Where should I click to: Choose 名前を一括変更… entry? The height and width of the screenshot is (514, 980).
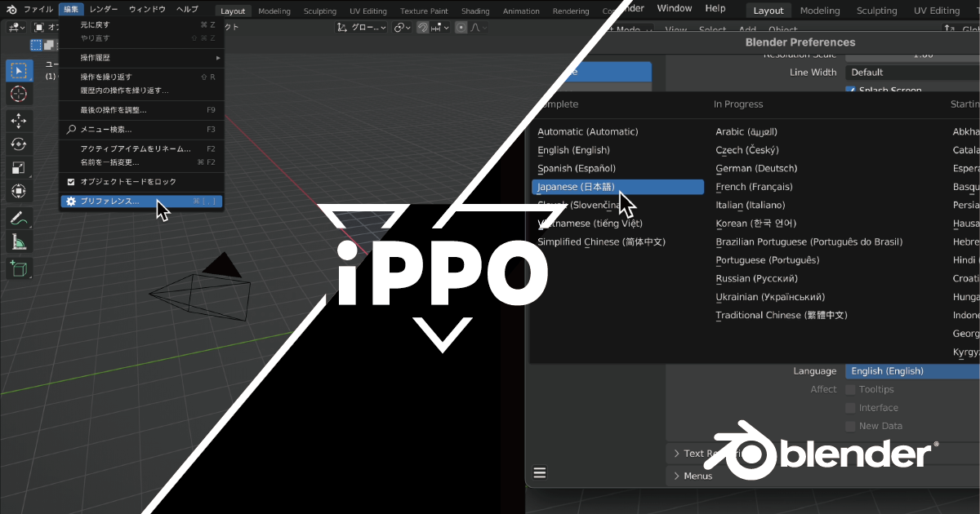point(140,162)
